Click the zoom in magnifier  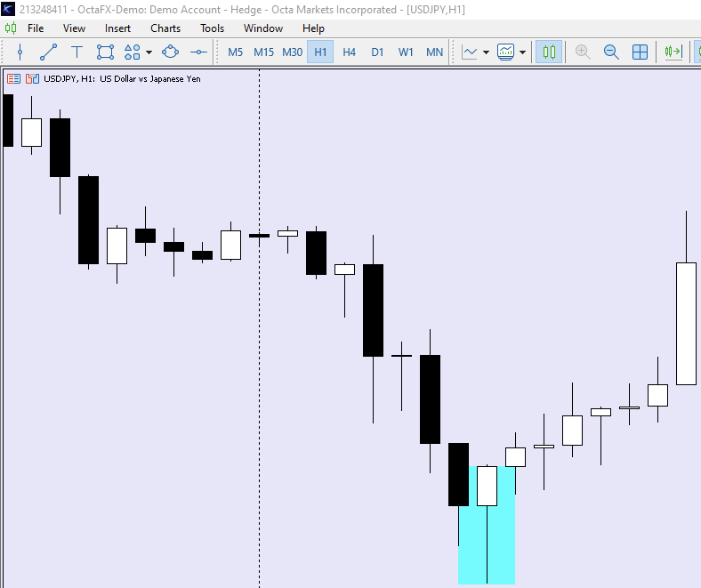[x=583, y=52]
